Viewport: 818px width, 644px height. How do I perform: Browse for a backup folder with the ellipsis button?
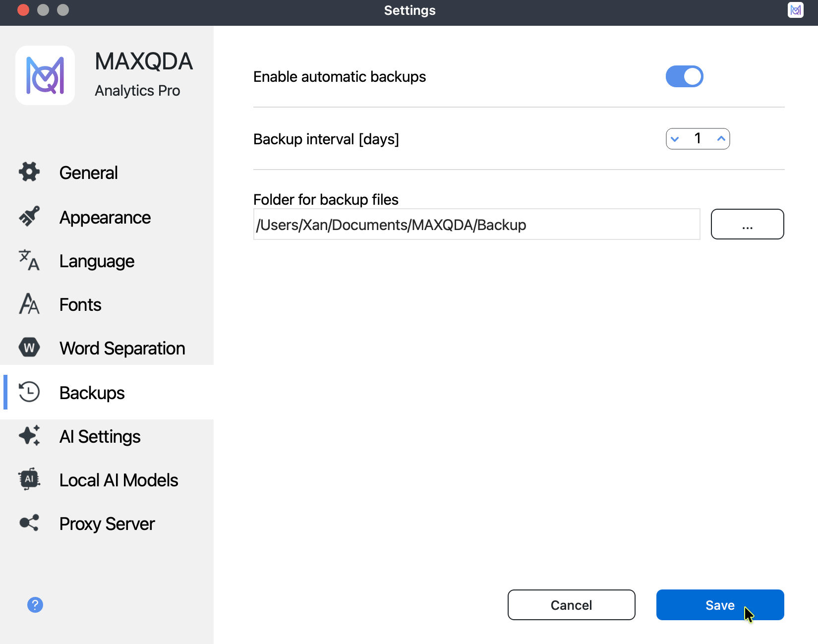click(x=747, y=224)
